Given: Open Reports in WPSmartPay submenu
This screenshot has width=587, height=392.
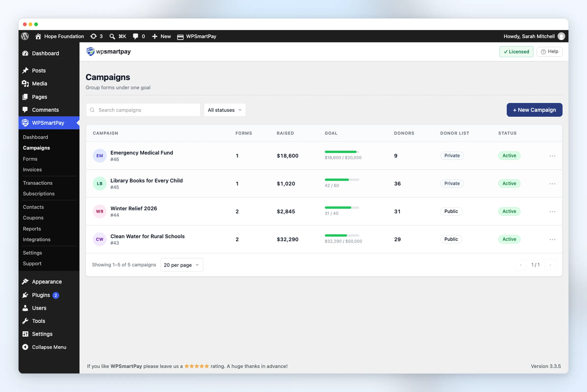Looking at the screenshot, I should (x=32, y=229).
